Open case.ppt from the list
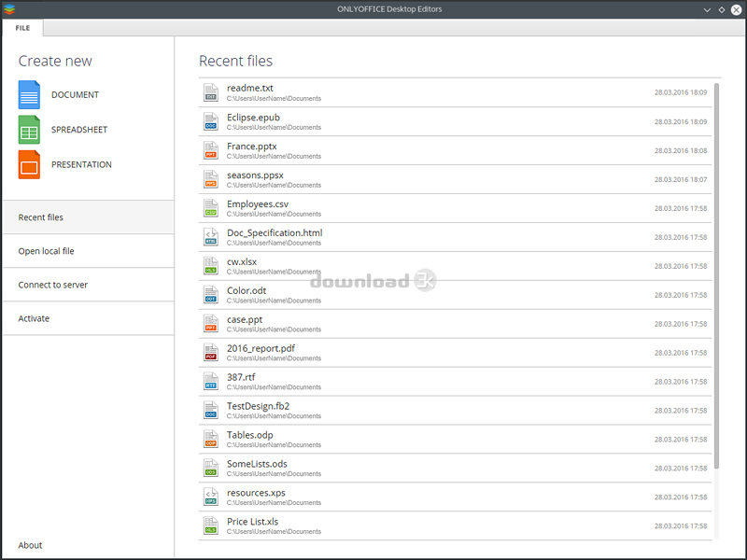The width and height of the screenshot is (747, 560). point(456,324)
